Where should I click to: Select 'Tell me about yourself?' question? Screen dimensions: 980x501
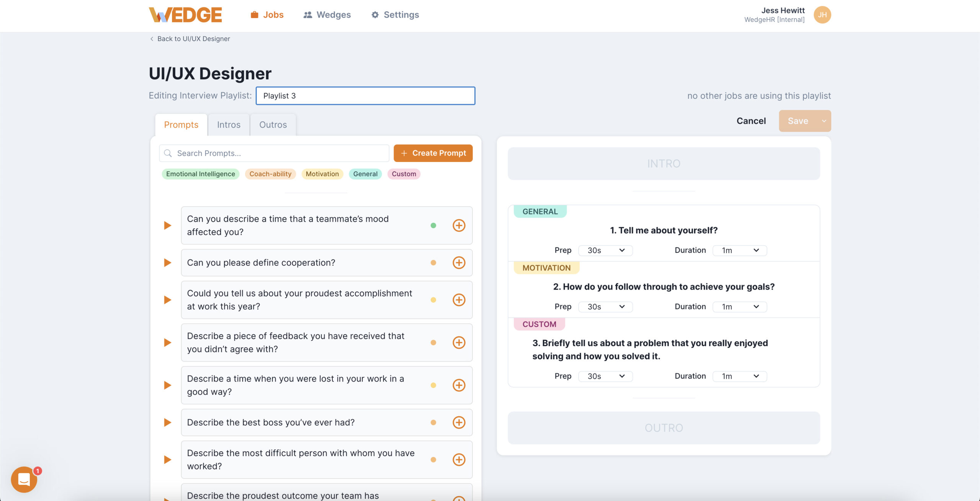(x=664, y=230)
